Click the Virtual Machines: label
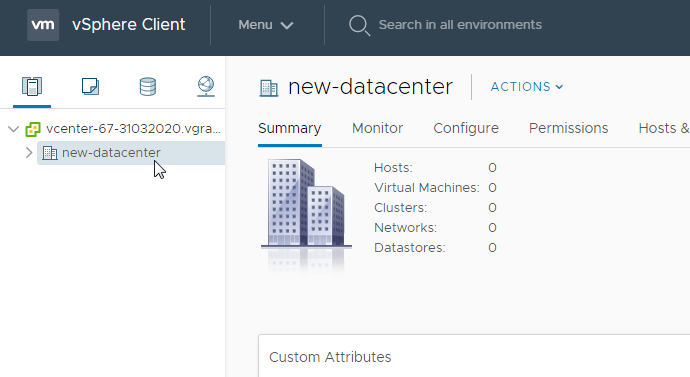 tap(426, 188)
